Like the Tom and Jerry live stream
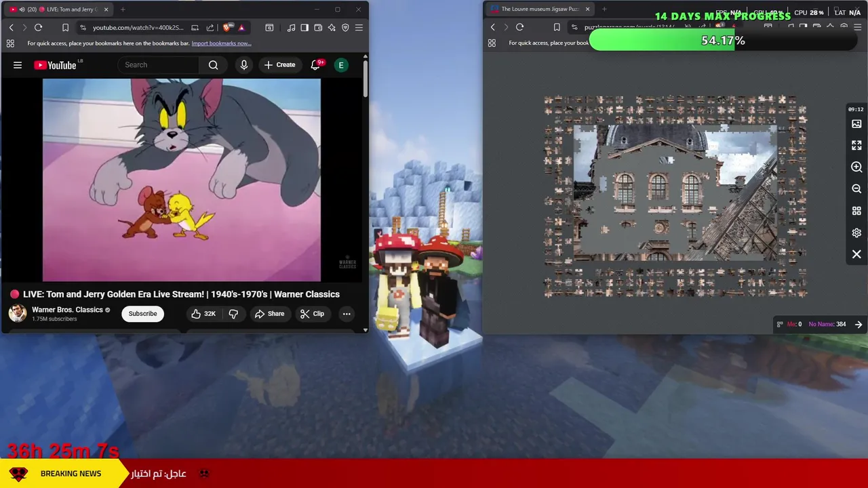The image size is (868, 488). click(203, 314)
